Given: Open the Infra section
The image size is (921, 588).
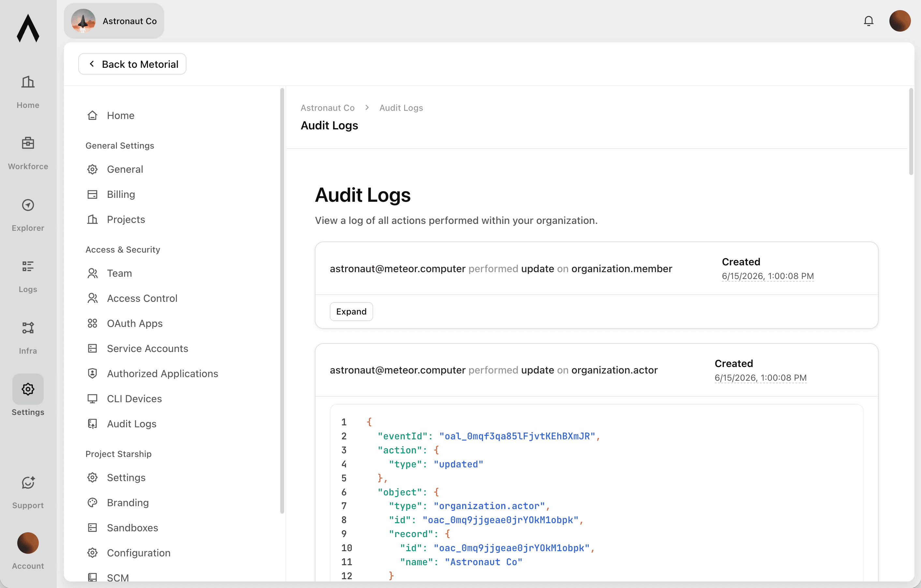Looking at the screenshot, I should 28,338.
